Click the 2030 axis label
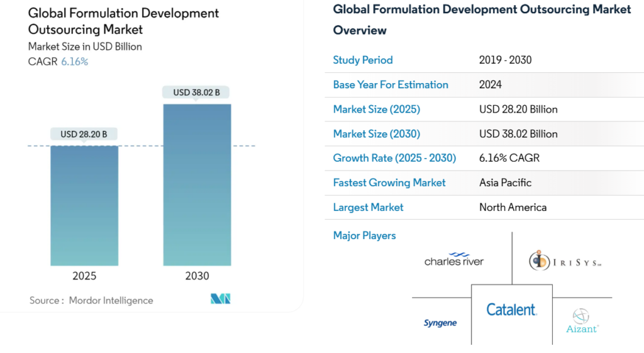644x353 pixels. click(x=197, y=276)
